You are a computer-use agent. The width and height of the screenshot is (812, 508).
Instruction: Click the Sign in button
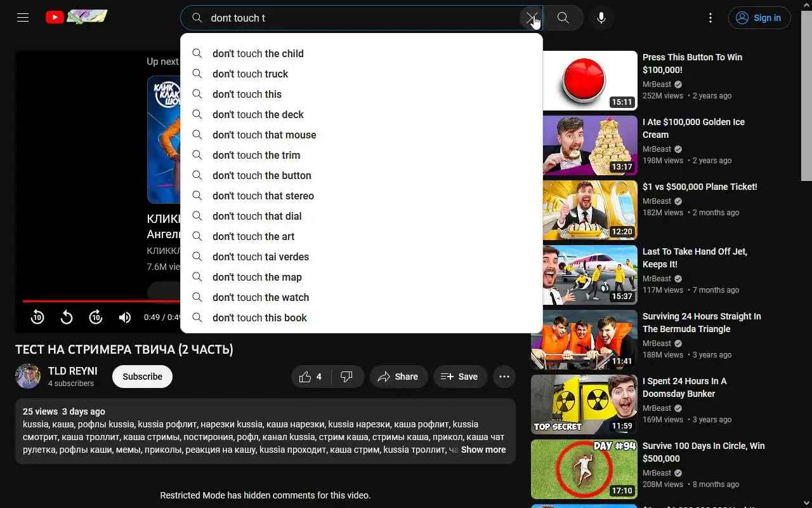click(x=759, y=18)
